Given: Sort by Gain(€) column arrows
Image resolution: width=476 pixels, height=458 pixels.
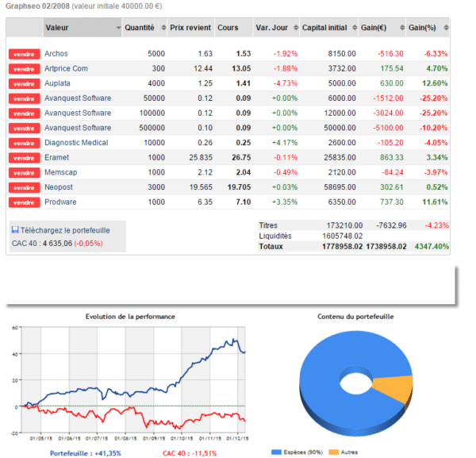Looking at the screenshot, I should [x=402, y=28].
